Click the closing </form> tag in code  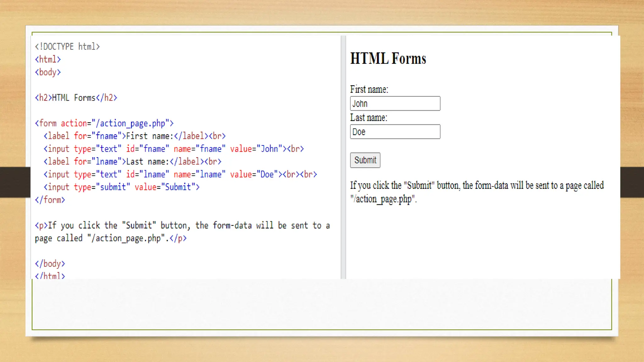tap(50, 200)
